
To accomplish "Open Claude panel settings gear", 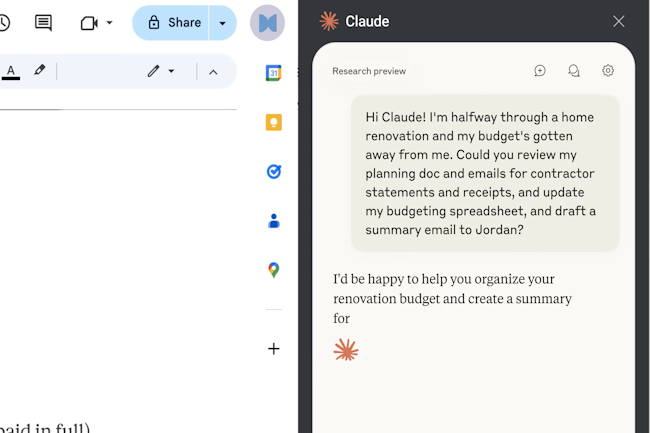I will click(608, 70).
